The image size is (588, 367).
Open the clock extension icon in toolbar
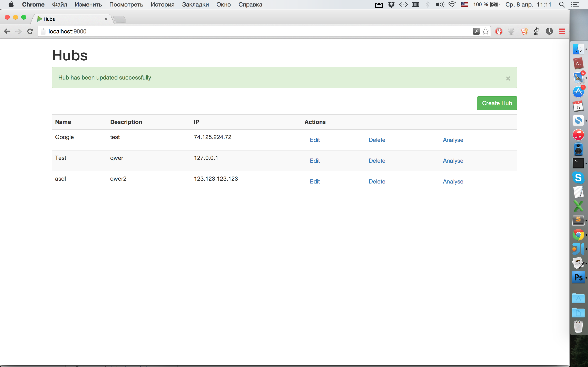549,31
